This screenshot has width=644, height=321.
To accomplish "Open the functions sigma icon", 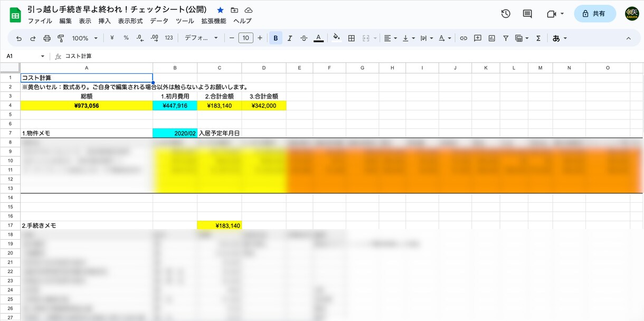I will tap(538, 38).
